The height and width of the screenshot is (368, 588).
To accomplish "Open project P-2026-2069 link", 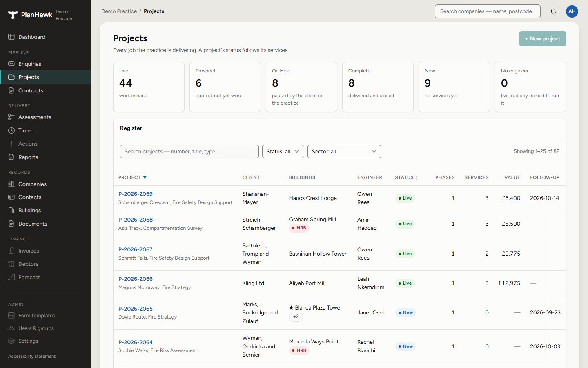I will [136, 194].
